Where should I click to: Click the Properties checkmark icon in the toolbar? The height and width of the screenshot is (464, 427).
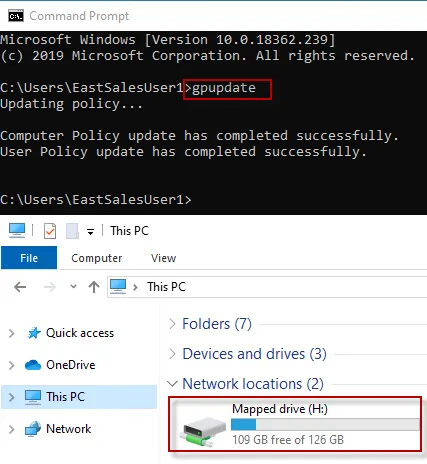pyautogui.click(x=50, y=231)
